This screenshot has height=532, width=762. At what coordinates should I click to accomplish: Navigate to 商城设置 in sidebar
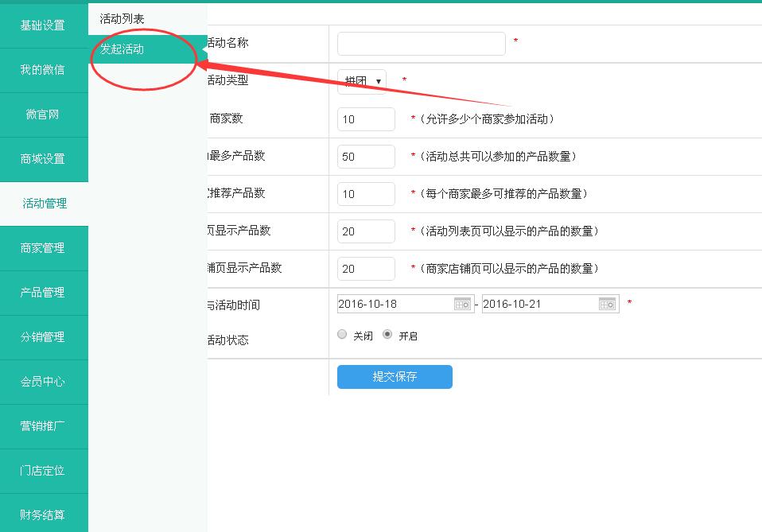point(43,159)
